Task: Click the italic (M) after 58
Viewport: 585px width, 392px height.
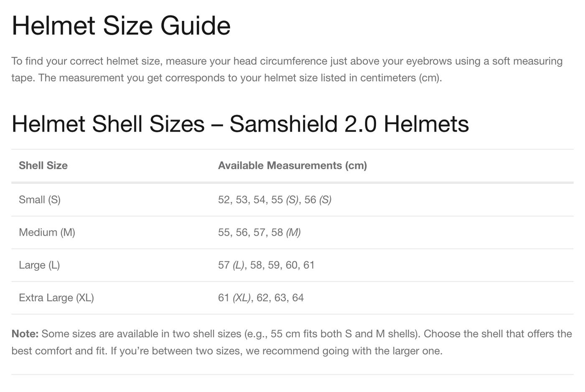Action: pos(293,232)
